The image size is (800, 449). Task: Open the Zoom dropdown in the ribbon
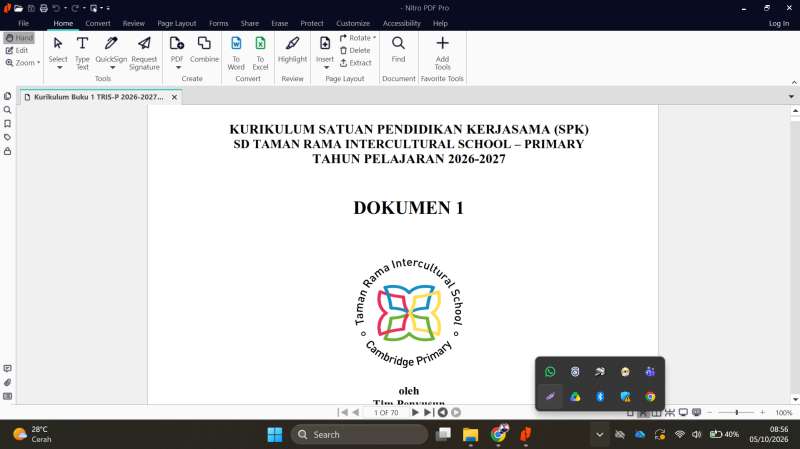[22, 63]
